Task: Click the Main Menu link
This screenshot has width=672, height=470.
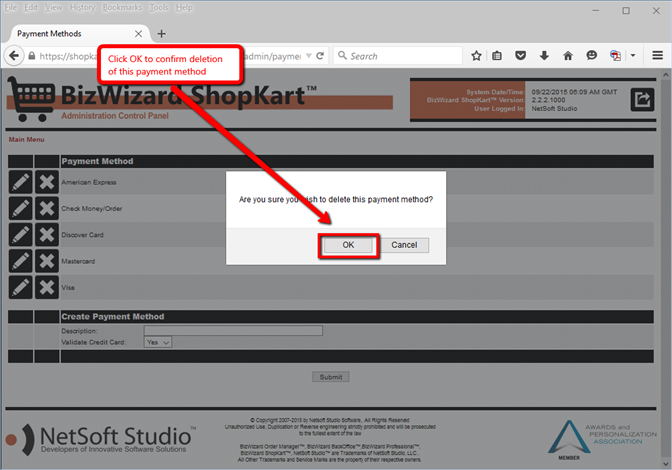Action: coord(26,140)
